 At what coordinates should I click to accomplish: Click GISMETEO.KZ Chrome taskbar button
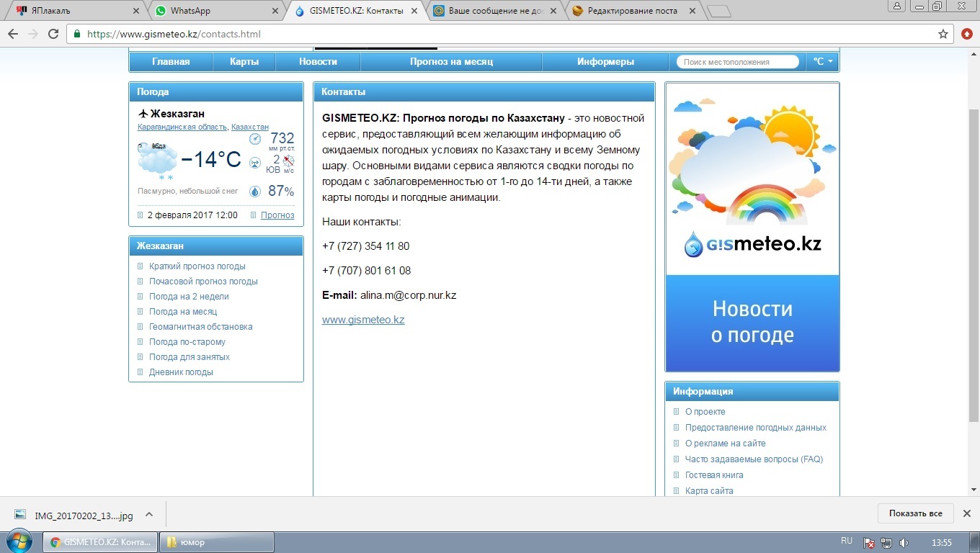pos(100,542)
